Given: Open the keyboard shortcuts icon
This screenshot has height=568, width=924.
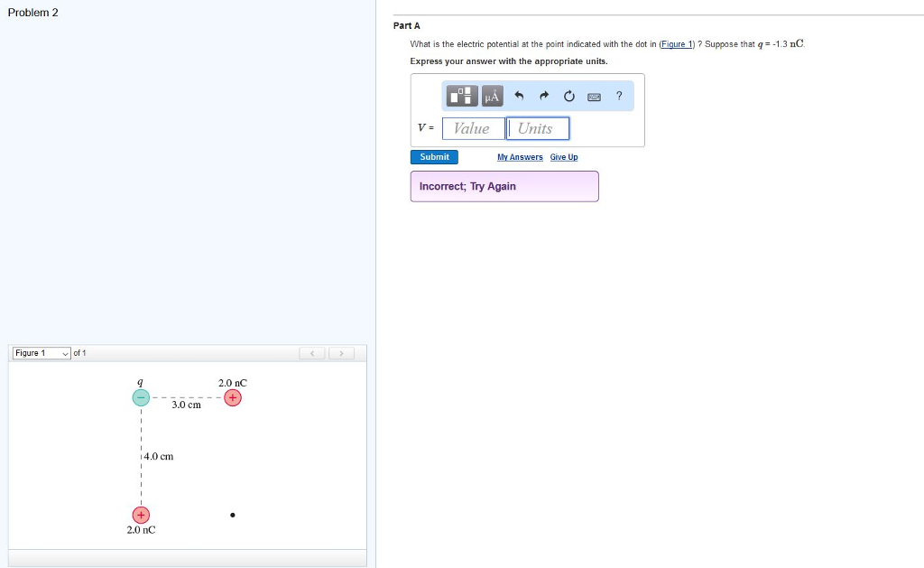Looking at the screenshot, I should pyautogui.click(x=594, y=97).
